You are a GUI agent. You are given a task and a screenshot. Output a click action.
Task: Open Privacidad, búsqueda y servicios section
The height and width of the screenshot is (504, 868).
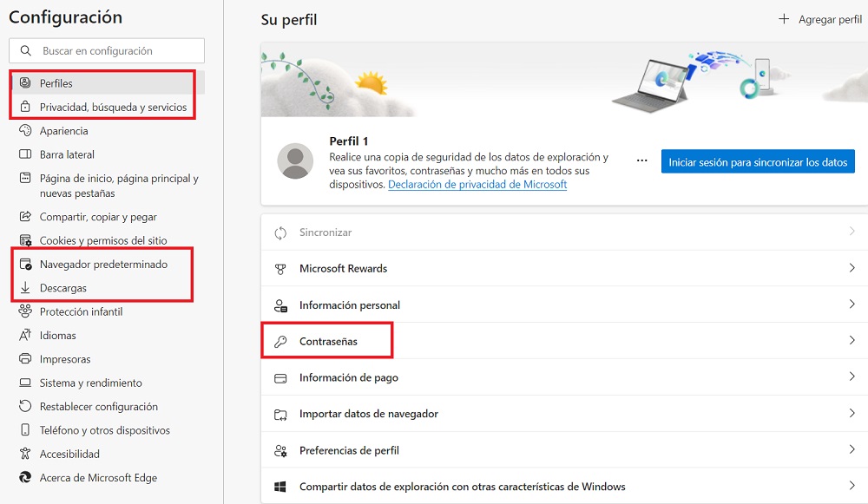[x=107, y=107]
